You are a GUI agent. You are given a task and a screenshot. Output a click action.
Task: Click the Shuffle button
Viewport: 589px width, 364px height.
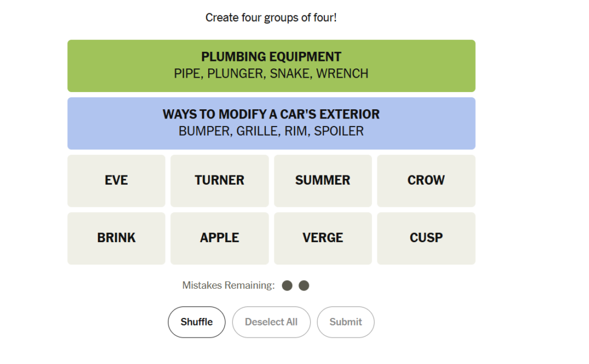[x=197, y=322]
